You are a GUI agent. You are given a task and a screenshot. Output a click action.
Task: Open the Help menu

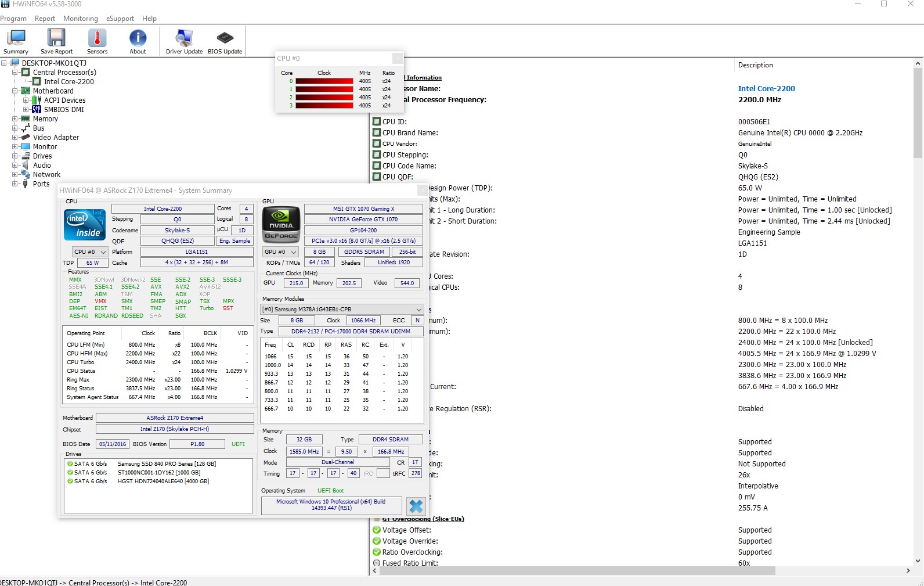click(x=149, y=19)
